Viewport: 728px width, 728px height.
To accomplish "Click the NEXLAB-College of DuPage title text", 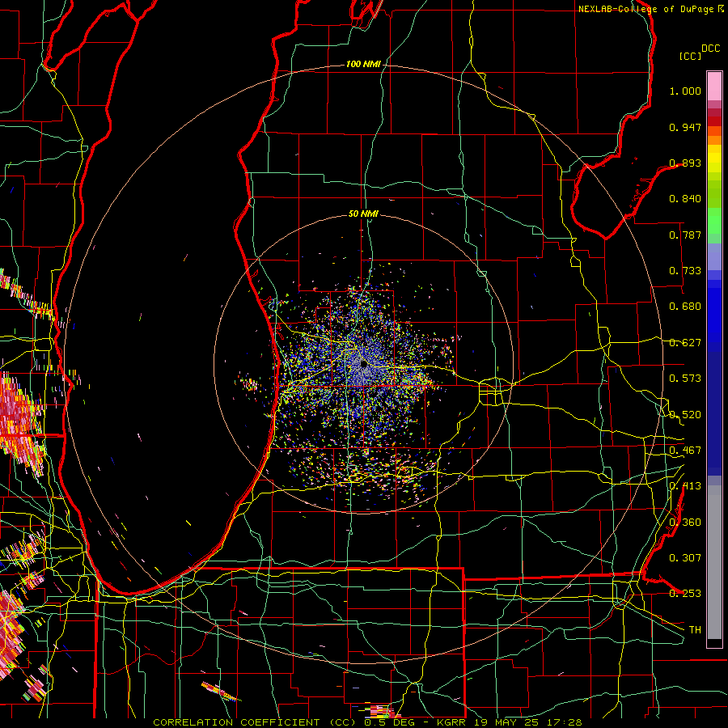I will click(x=650, y=9).
